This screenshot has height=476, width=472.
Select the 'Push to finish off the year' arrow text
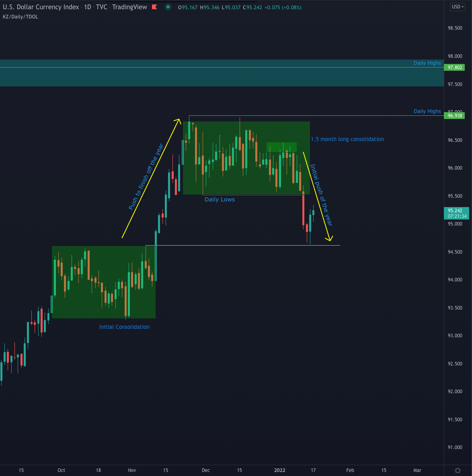pos(146,177)
